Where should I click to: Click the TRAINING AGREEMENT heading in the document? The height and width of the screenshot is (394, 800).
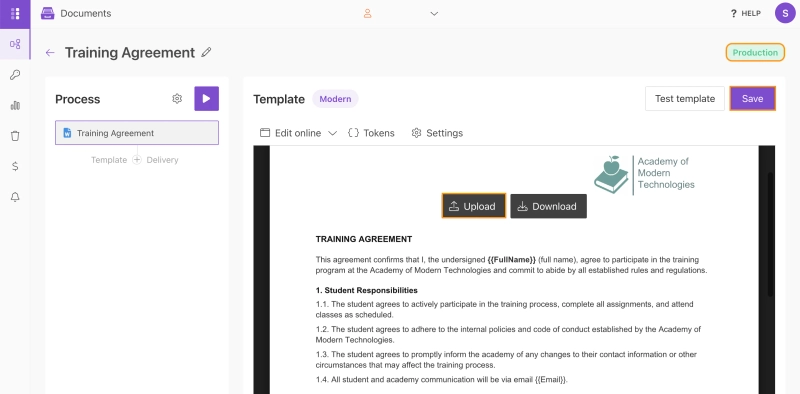[364, 239]
